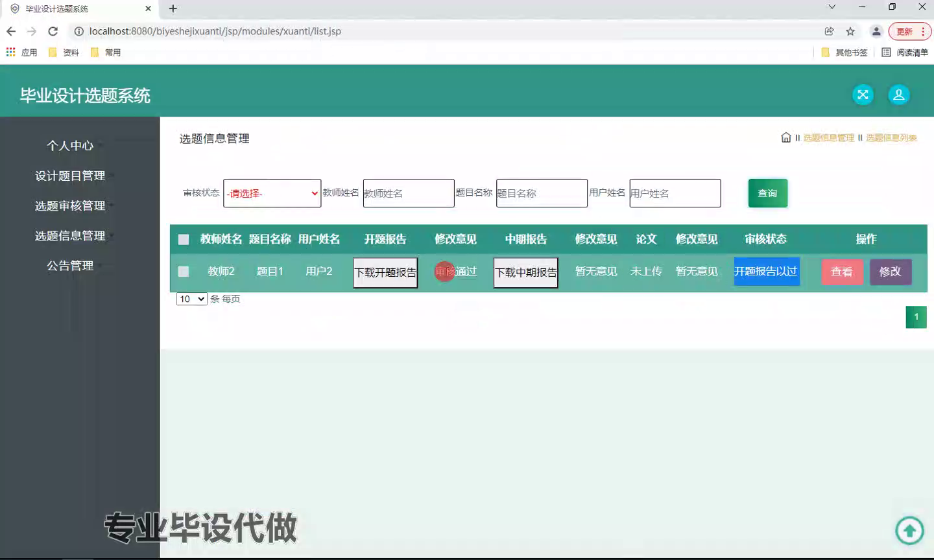
Task: Click the 题目1 cell in table
Action: 270,272
